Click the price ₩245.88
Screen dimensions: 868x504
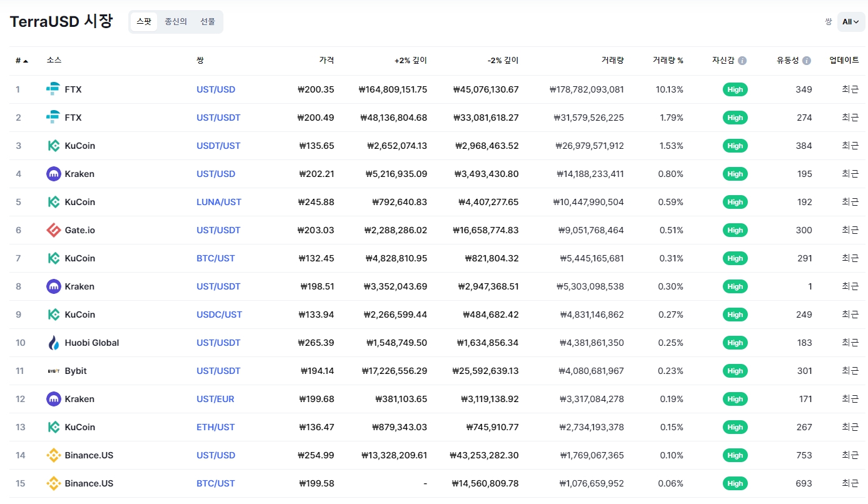(316, 202)
